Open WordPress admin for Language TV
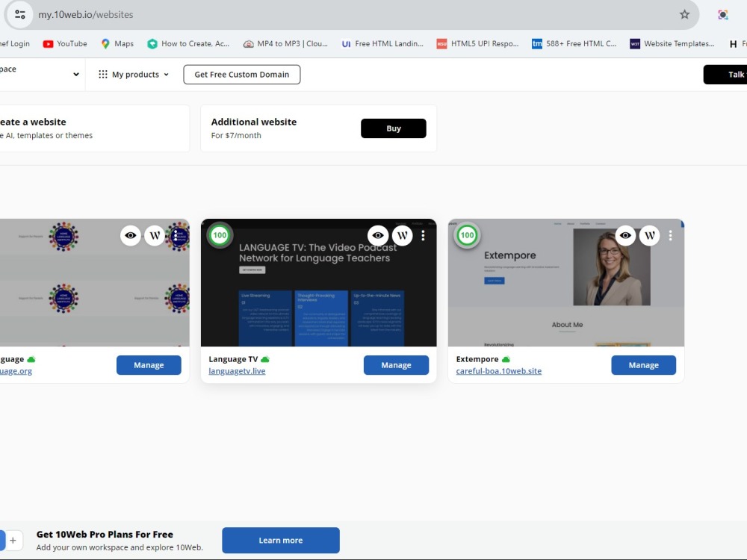The image size is (747, 560). [402, 235]
